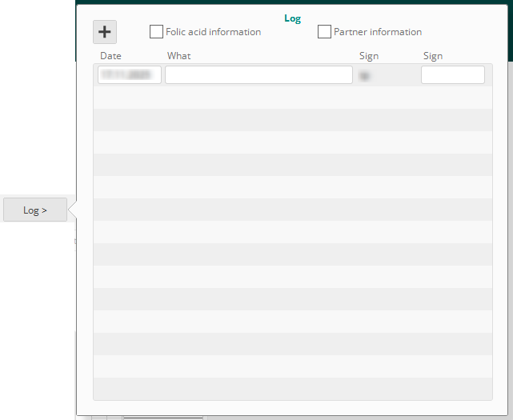
Task: Click the second Sign column header
Action: pyautogui.click(x=433, y=56)
